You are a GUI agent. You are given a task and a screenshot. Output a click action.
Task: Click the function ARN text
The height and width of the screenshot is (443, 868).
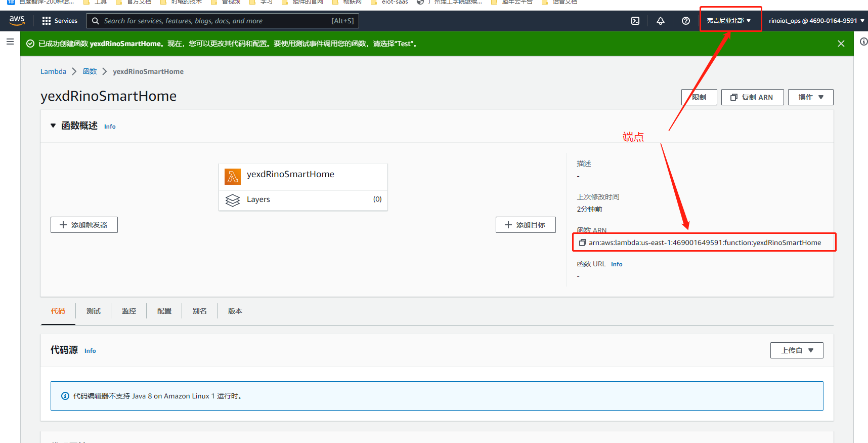click(705, 243)
